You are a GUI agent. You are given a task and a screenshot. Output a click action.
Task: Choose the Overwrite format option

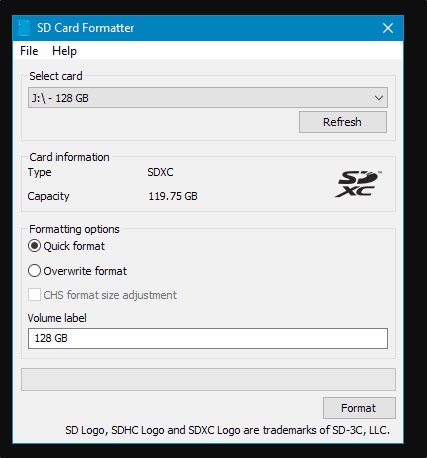pos(34,271)
